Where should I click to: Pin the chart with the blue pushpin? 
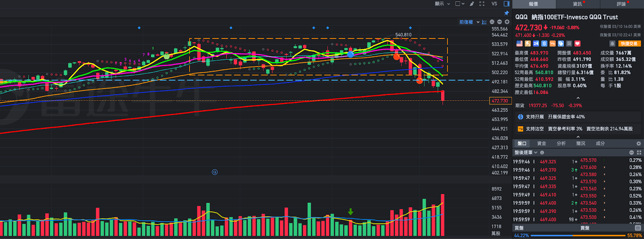click(507, 13)
